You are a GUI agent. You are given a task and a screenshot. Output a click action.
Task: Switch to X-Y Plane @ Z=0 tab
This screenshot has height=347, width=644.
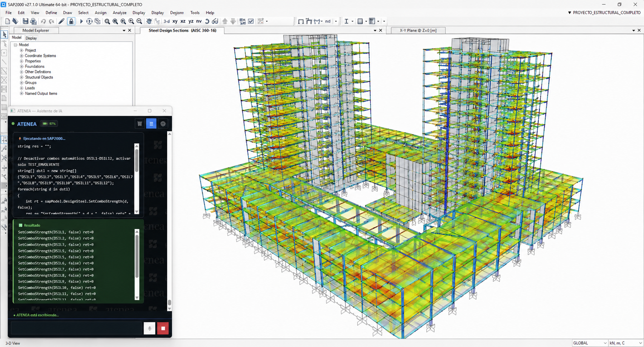coord(418,31)
